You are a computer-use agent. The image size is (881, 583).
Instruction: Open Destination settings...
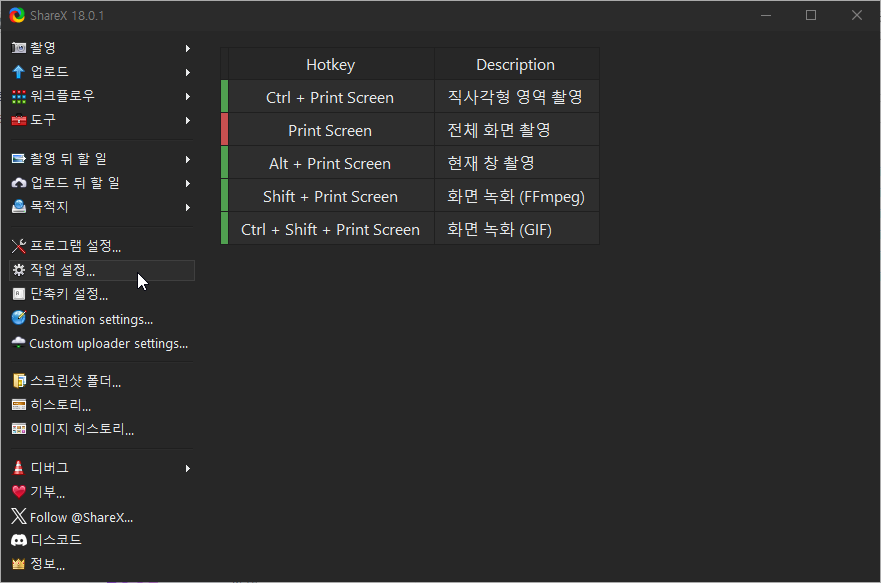tap(102, 319)
